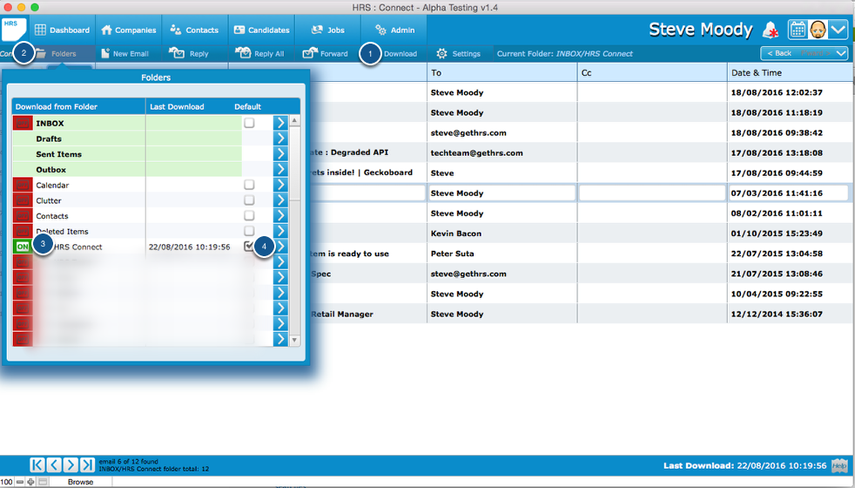The width and height of the screenshot is (855, 488).
Task: Open the Dashboard tab
Action: click(62, 30)
